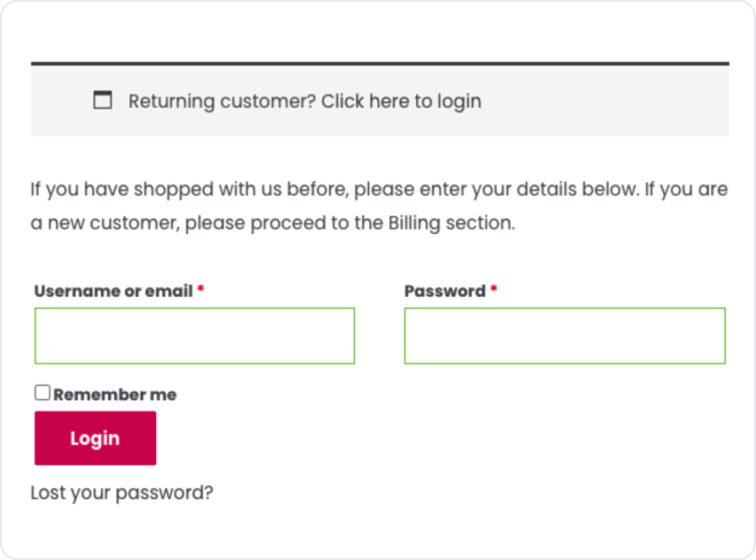756x560 pixels.
Task: Click the "a new customer" text line
Action: [104, 223]
